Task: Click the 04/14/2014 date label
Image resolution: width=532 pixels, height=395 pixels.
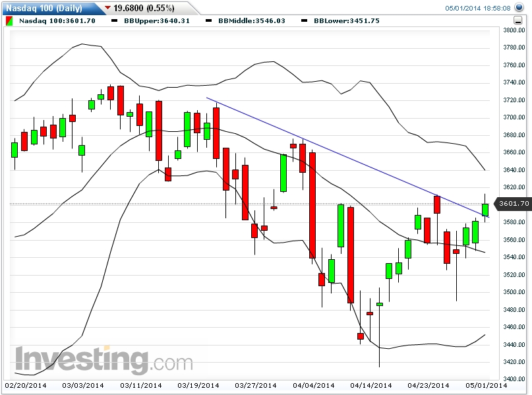Action: click(x=371, y=386)
